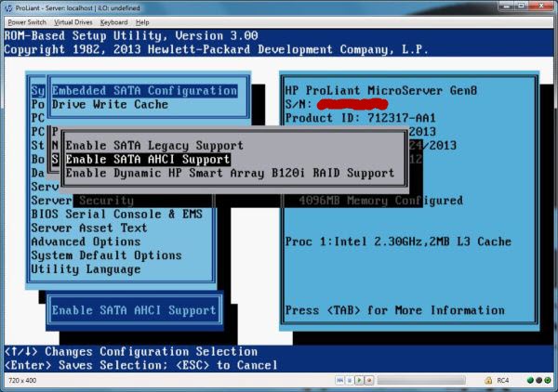Click HP ProLiant MicroServer Gen8 heading
This screenshot has height=392, width=558.
pos(381,90)
